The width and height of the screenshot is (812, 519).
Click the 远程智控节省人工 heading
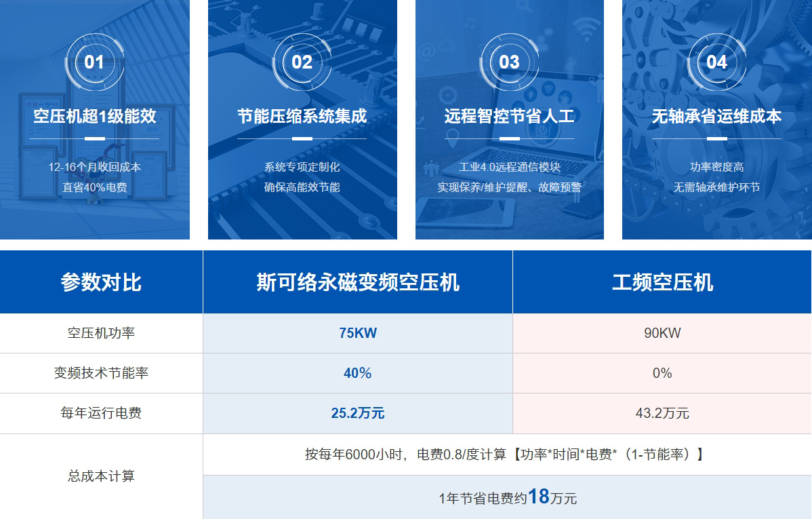[x=509, y=116]
